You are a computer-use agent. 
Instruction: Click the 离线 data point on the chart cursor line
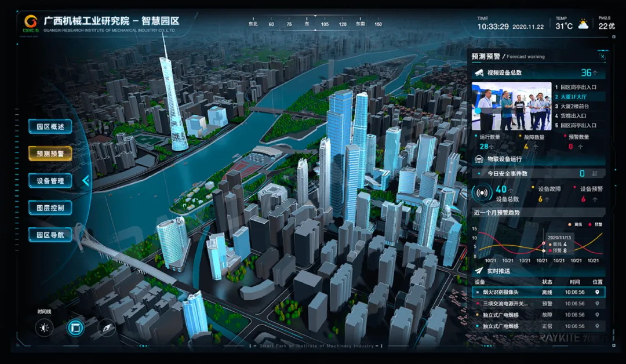pos(543,250)
